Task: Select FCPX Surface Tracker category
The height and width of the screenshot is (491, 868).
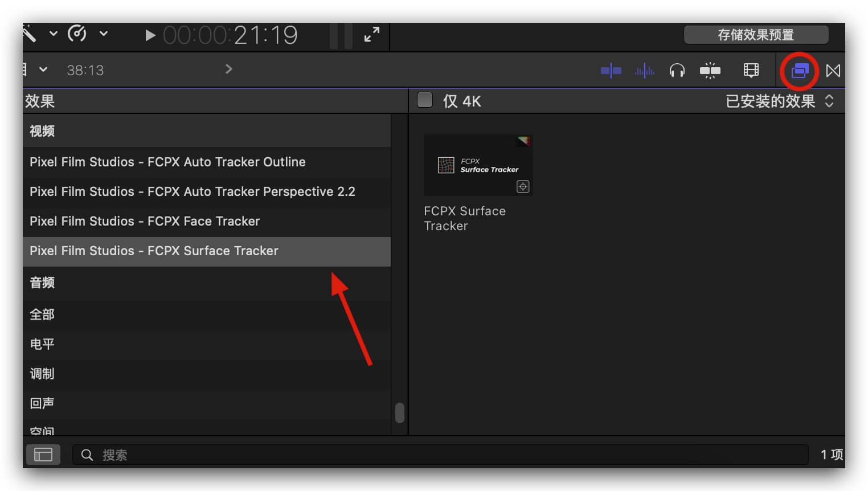Action: tap(207, 251)
